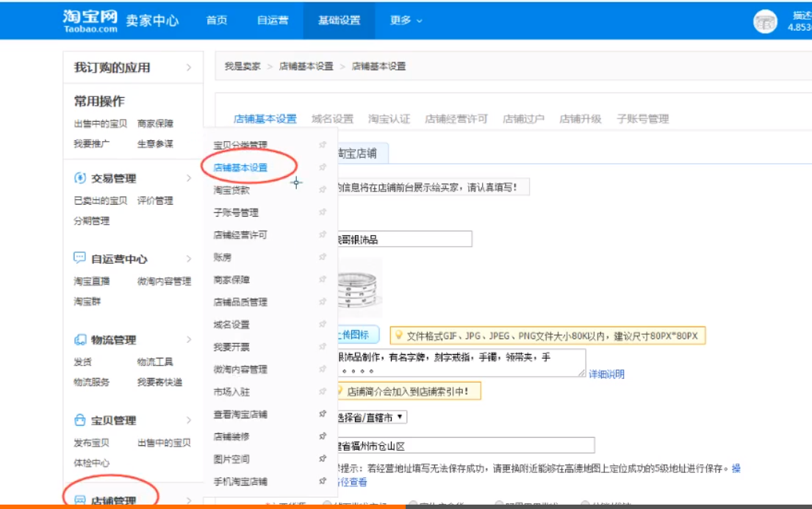
Task: Click pin icon next to 店铺装修
Action: [322, 436]
